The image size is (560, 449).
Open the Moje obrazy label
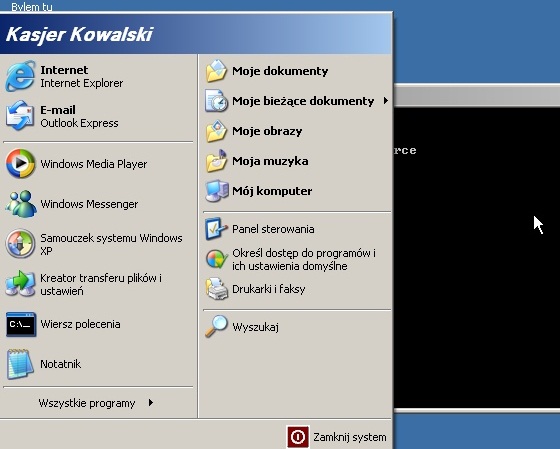click(267, 131)
